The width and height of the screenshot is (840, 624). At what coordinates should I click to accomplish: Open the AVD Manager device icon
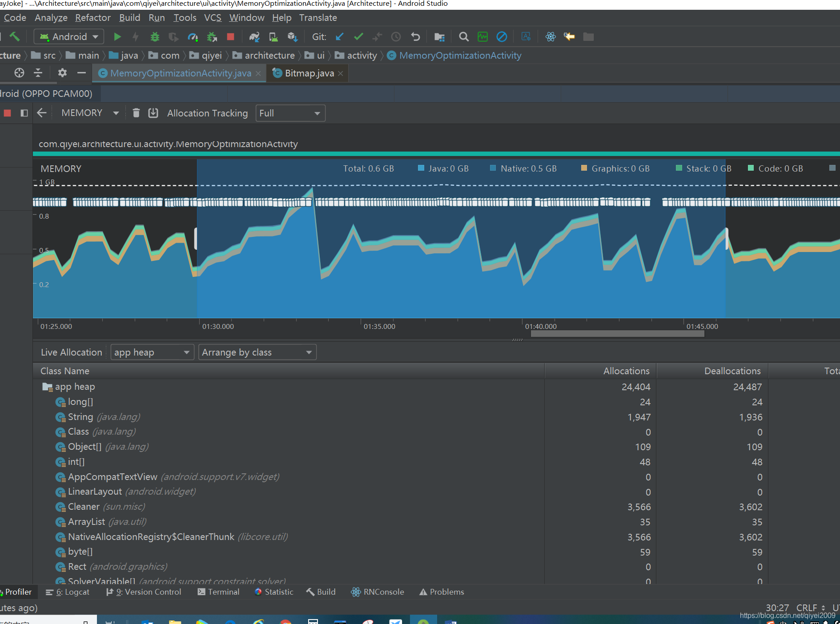[273, 37]
